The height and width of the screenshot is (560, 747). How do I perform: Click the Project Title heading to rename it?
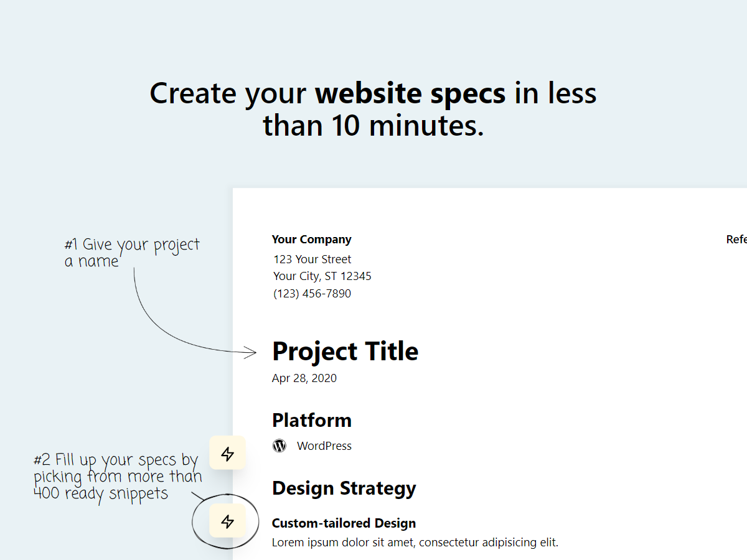345,351
